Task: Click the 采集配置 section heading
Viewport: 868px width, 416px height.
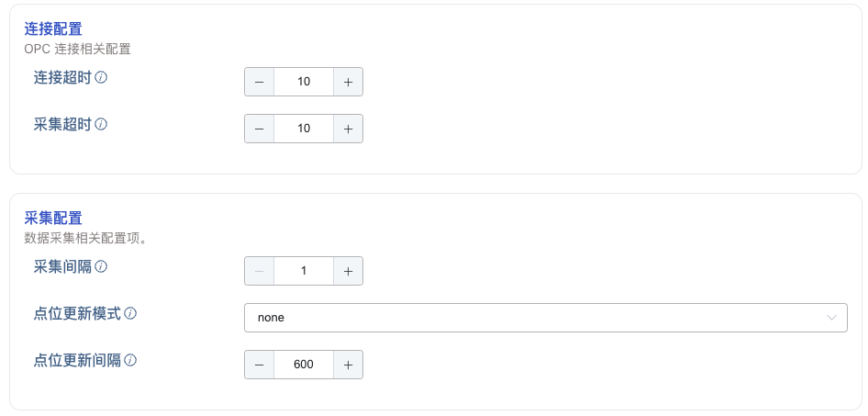Action: coord(53,218)
